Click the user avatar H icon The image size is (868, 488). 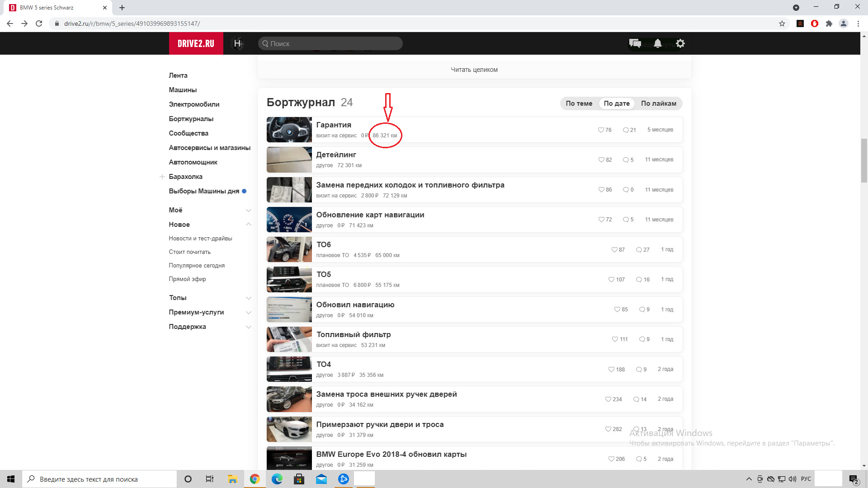237,43
